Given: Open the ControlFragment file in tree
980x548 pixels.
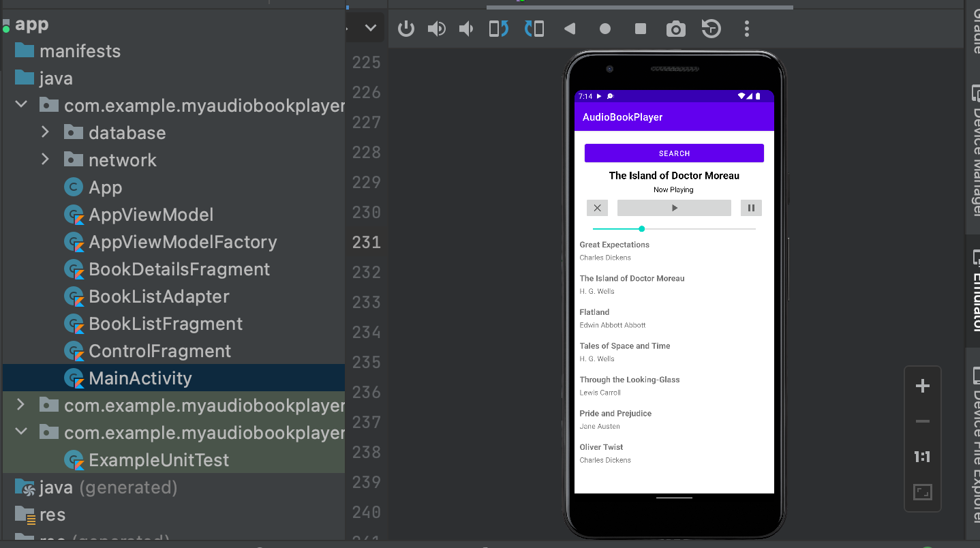Looking at the screenshot, I should [x=159, y=351].
